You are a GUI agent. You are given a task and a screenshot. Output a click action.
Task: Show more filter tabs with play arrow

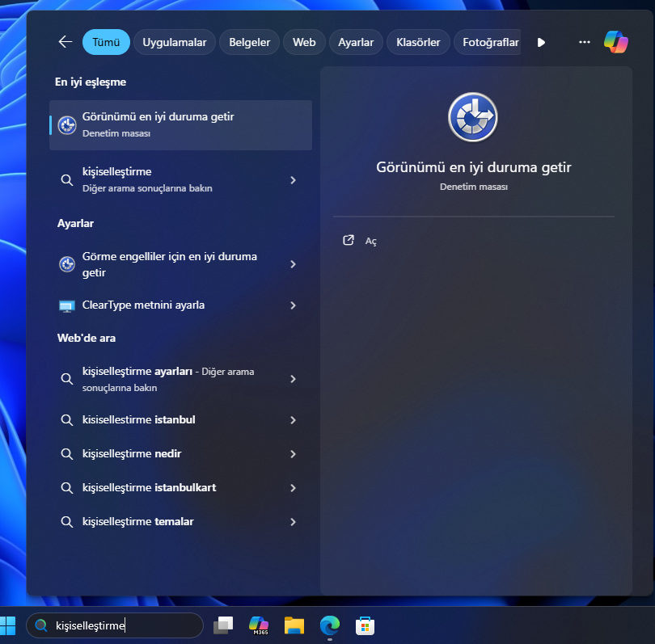541,42
